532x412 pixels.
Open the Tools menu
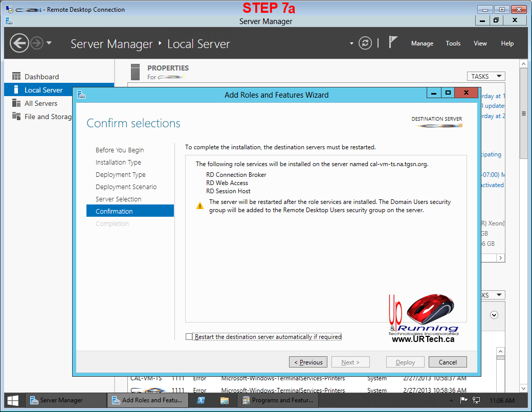(453, 43)
